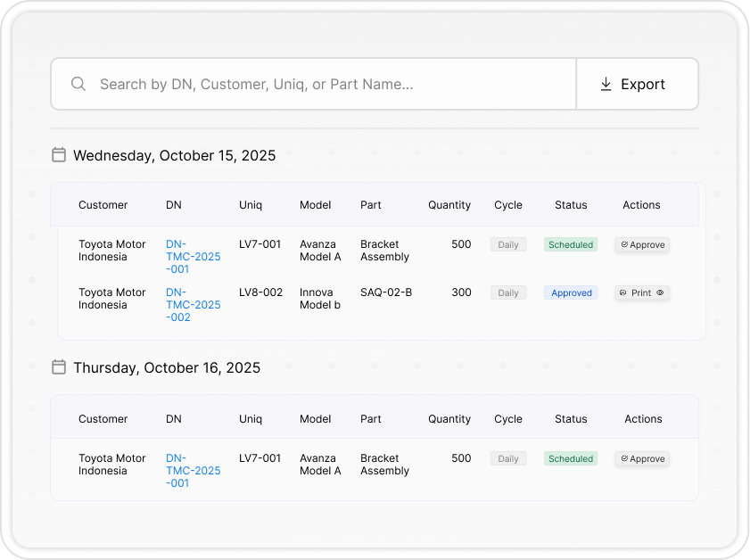This screenshot has width=750, height=560.
Task: Click the calendar icon beside Wednesday, October 15
Action: point(59,155)
